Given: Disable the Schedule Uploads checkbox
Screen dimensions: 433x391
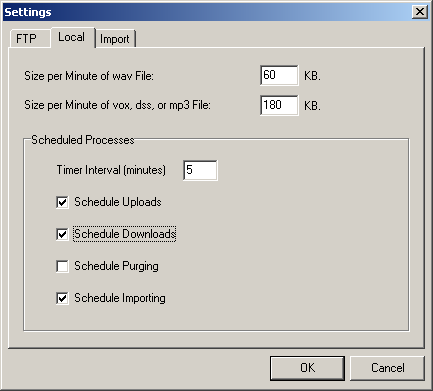Looking at the screenshot, I should pos(62,202).
